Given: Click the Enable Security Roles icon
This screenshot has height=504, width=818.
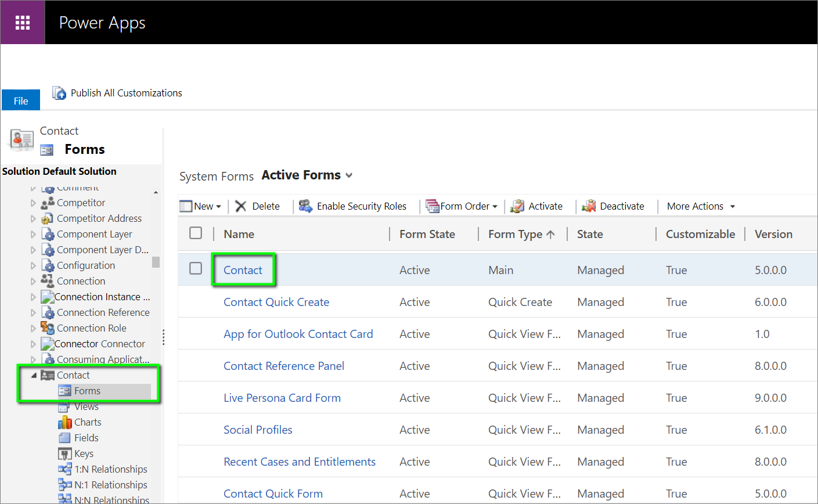Looking at the screenshot, I should pos(305,206).
